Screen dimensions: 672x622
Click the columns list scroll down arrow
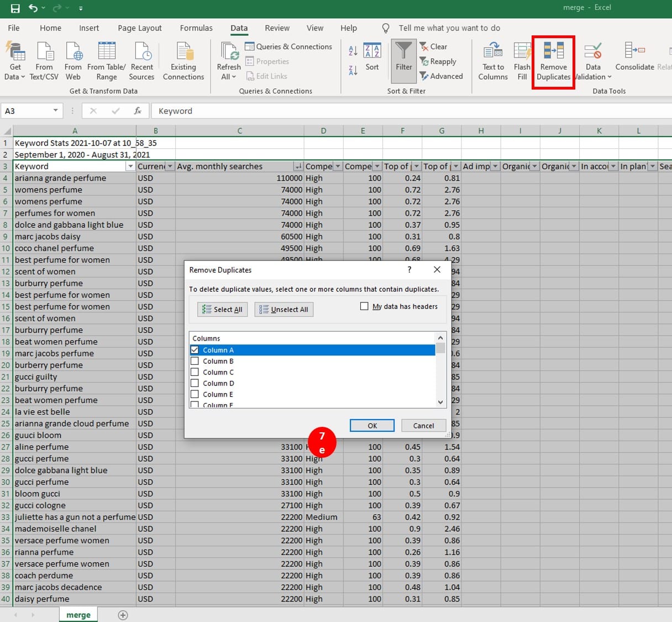point(440,402)
